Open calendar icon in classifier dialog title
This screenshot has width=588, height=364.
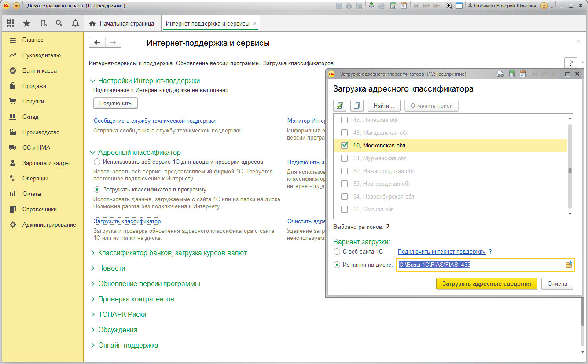tap(522, 74)
